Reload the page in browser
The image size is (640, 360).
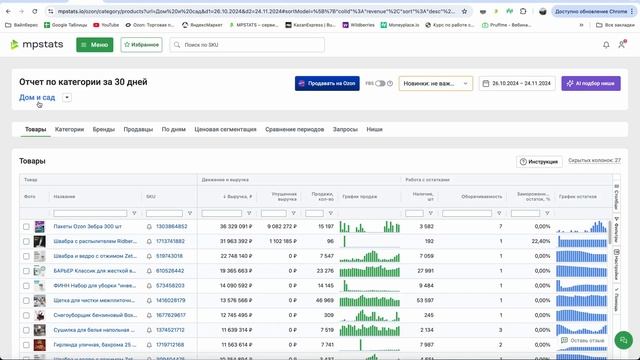coord(35,11)
